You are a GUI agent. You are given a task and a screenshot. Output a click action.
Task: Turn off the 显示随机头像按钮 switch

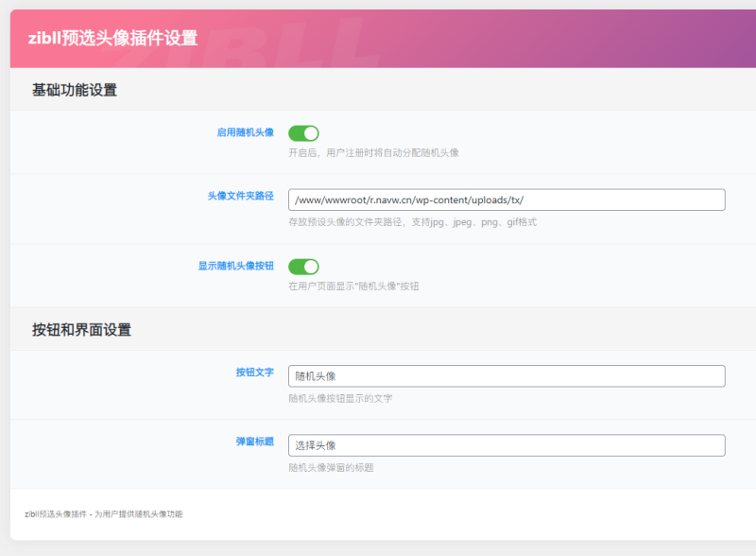[x=302, y=266]
